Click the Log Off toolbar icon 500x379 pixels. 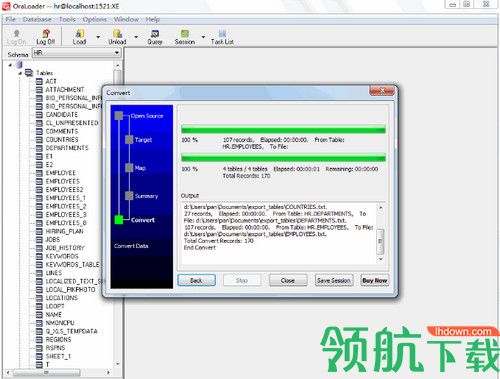click(46, 37)
